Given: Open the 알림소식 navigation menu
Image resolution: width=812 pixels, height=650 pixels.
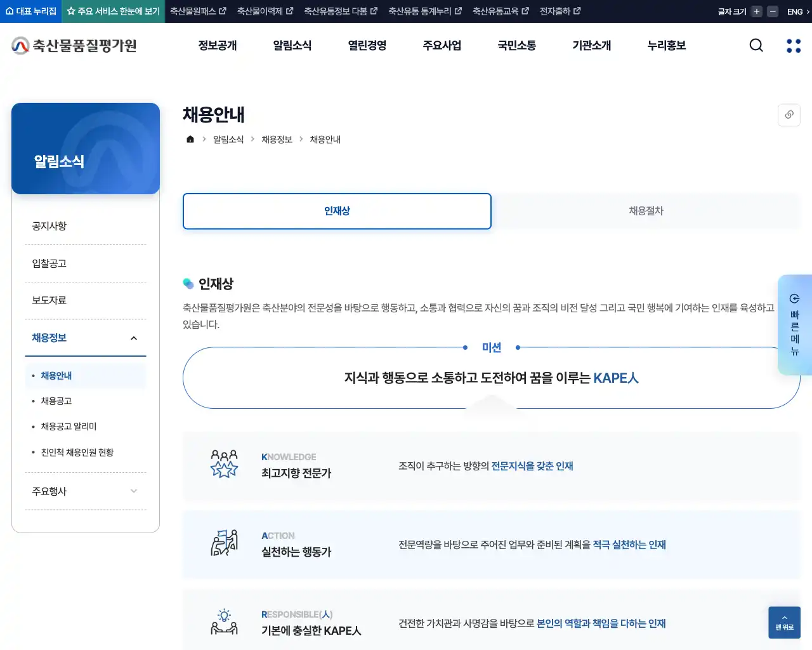Looking at the screenshot, I should [x=292, y=45].
